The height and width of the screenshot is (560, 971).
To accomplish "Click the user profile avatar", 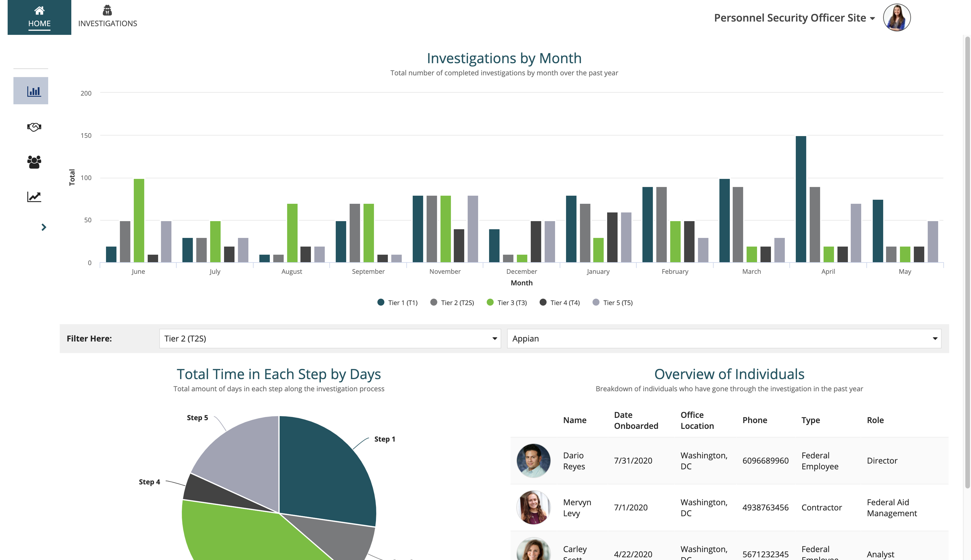I will click(x=896, y=18).
